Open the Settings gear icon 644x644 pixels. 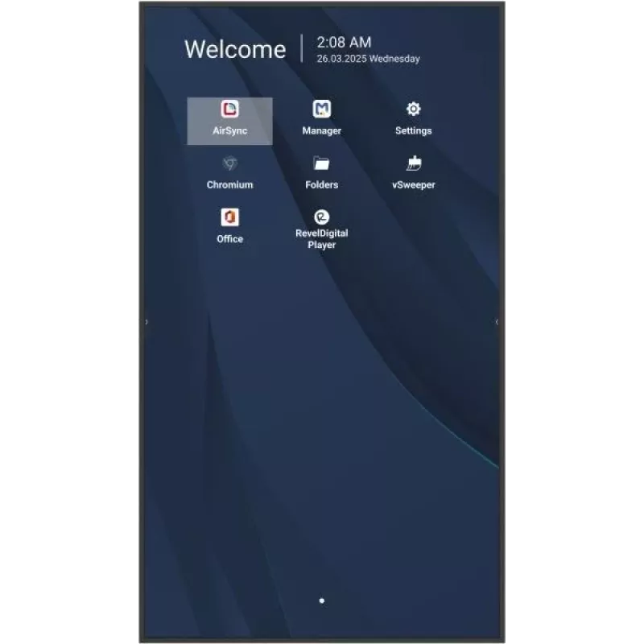413,109
